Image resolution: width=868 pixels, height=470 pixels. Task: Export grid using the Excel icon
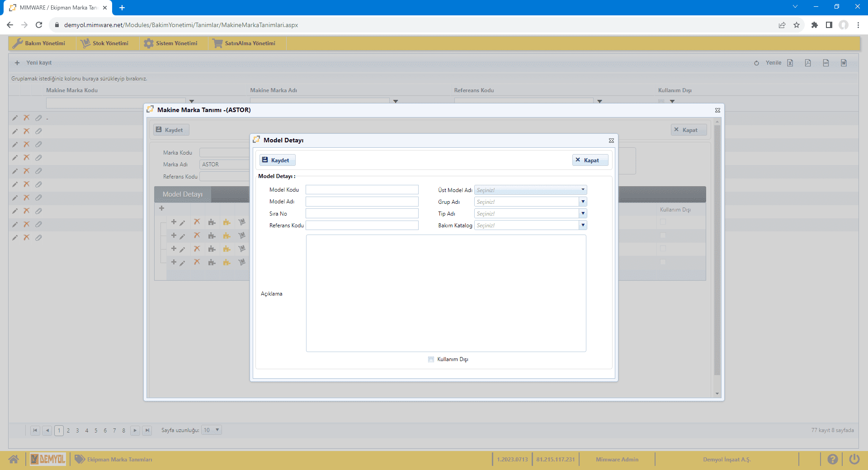point(790,63)
